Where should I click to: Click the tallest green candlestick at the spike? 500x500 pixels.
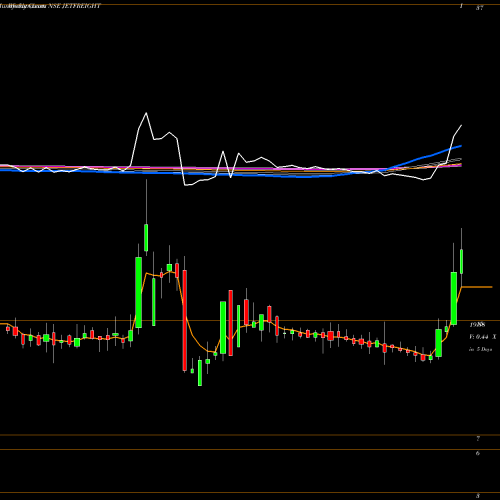tap(139, 292)
